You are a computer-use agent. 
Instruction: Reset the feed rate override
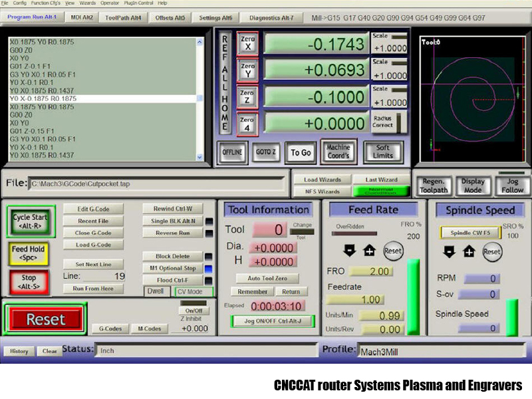pyautogui.click(x=392, y=251)
